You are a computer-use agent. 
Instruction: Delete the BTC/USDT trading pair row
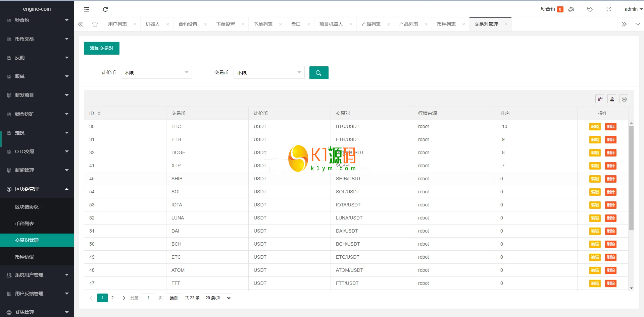click(x=610, y=127)
